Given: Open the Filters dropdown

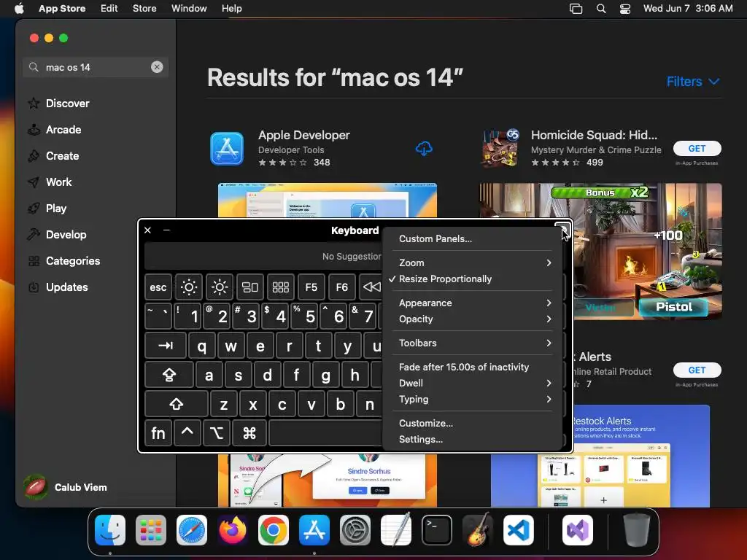Looking at the screenshot, I should click(x=693, y=82).
